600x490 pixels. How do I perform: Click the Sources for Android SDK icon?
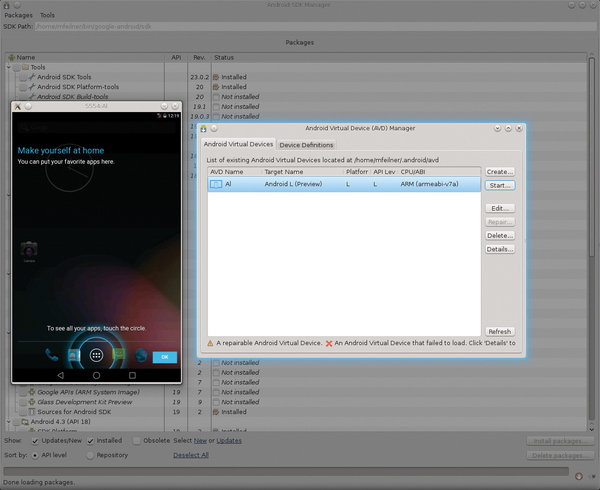32,412
